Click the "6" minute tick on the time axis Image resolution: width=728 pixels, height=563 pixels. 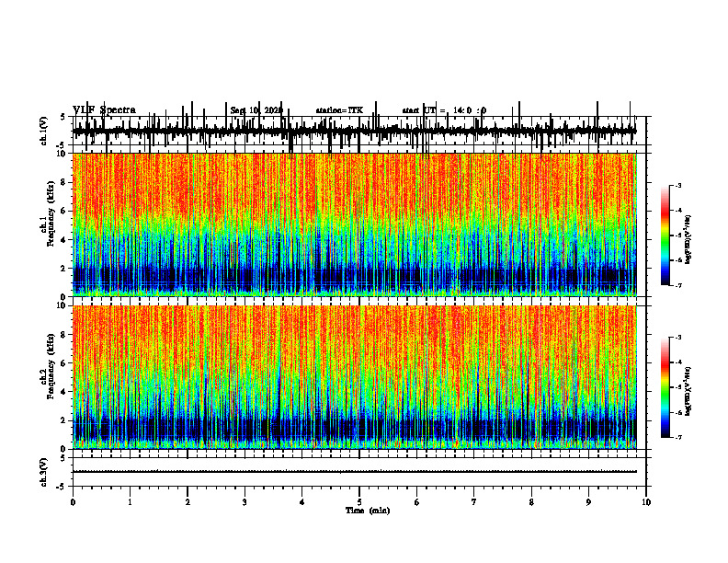417,502
